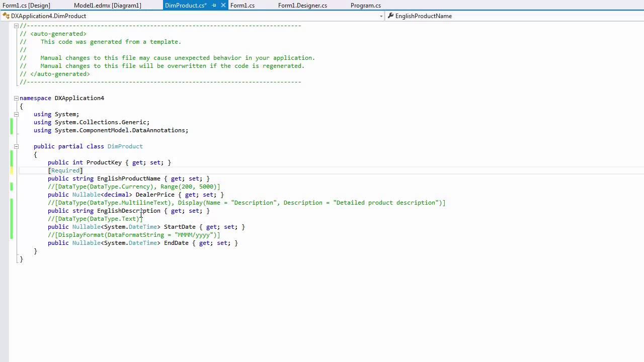Screen dimensions: 644x362
Task: Switch to the Form1.cs tab
Action: pyautogui.click(x=243, y=5)
